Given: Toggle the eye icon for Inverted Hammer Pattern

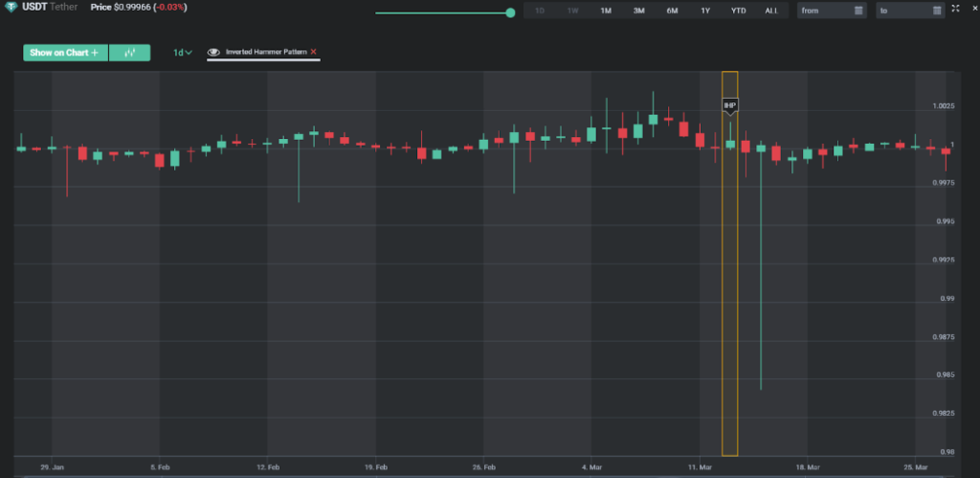Looking at the screenshot, I should click(x=213, y=52).
